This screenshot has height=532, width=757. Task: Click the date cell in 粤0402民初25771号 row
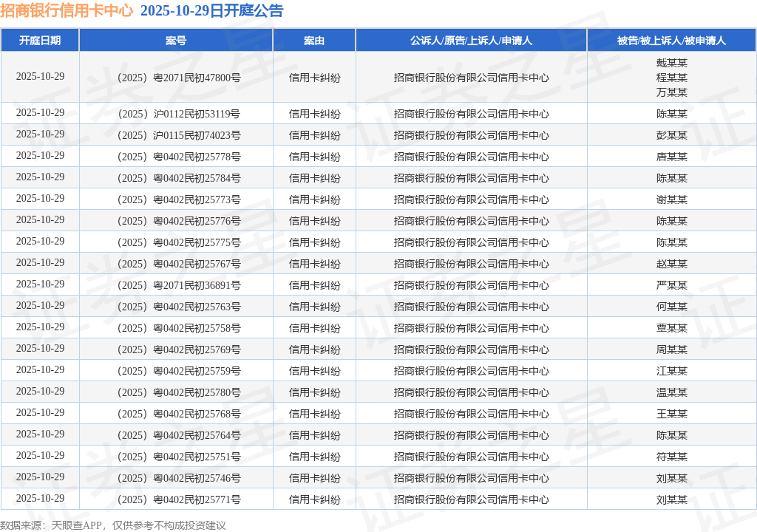[40, 498]
